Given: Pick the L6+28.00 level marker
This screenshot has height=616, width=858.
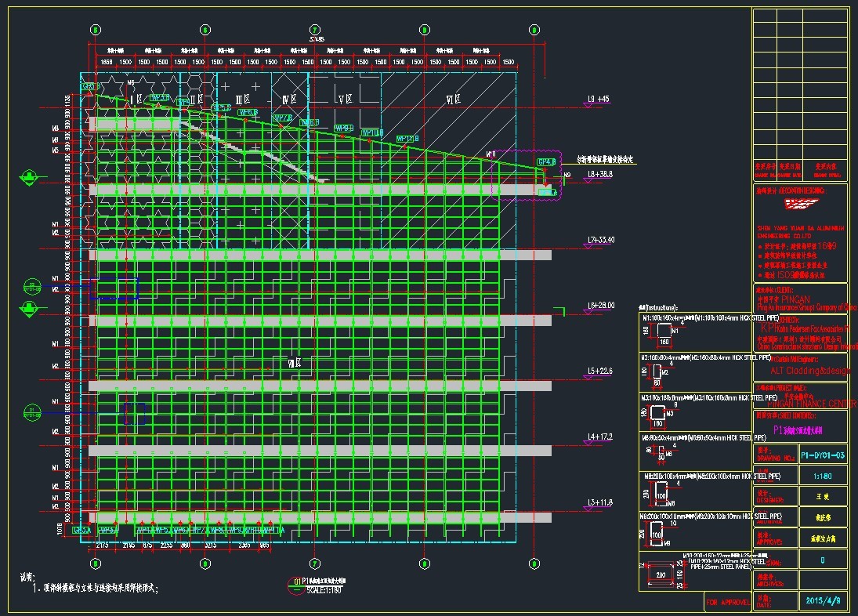Looking at the screenshot, I should click(601, 305).
